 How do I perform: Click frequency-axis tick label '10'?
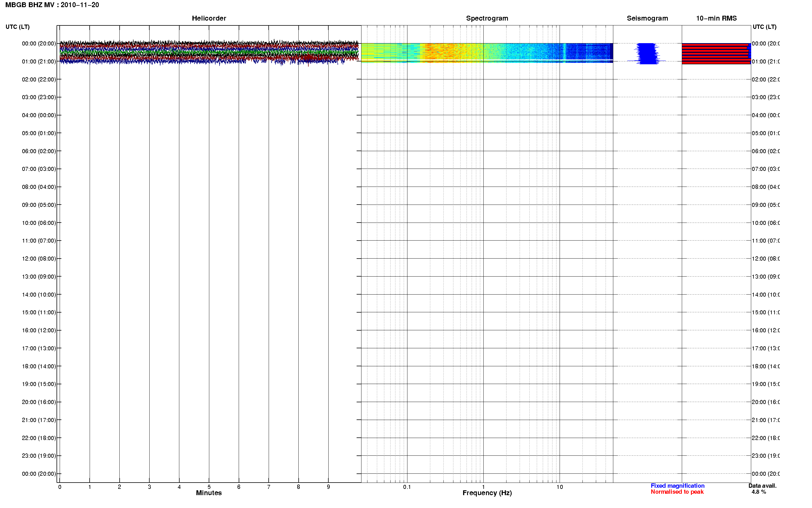pyautogui.click(x=560, y=487)
